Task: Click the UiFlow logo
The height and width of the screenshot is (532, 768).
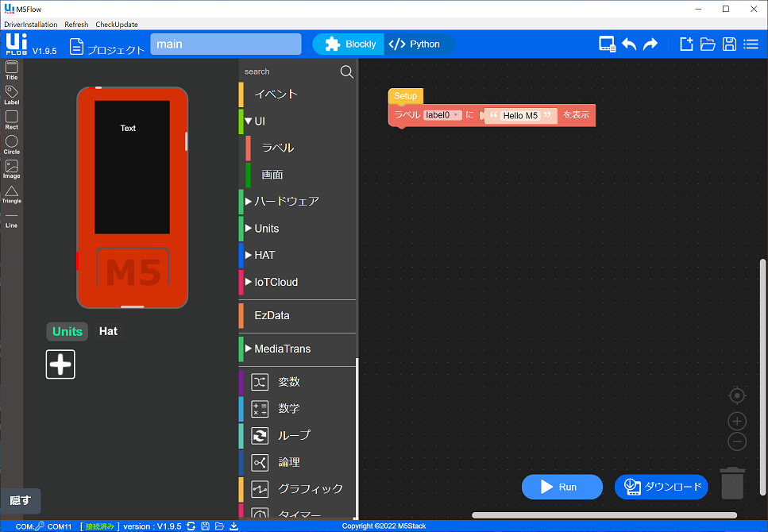Action: point(17,44)
